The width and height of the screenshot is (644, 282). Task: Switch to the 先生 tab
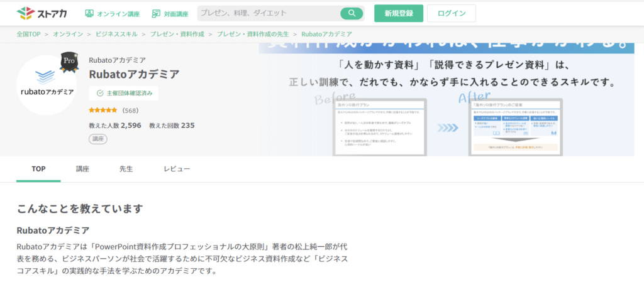[126, 169]
